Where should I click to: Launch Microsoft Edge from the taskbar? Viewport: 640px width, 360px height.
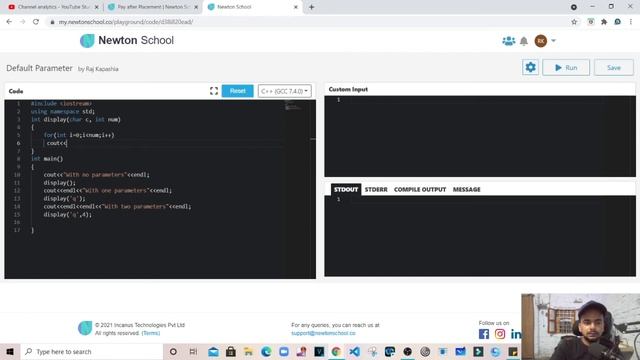[266, 351]
